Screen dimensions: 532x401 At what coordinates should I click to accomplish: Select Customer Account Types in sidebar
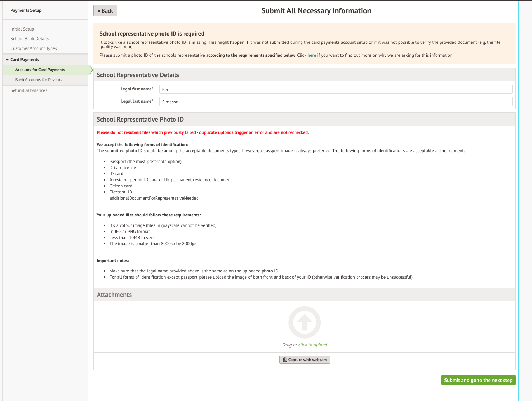(x=34, y=48)
